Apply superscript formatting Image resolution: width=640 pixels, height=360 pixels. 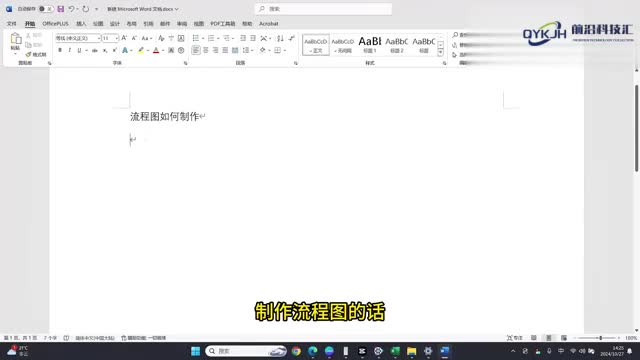pos(115,50)
